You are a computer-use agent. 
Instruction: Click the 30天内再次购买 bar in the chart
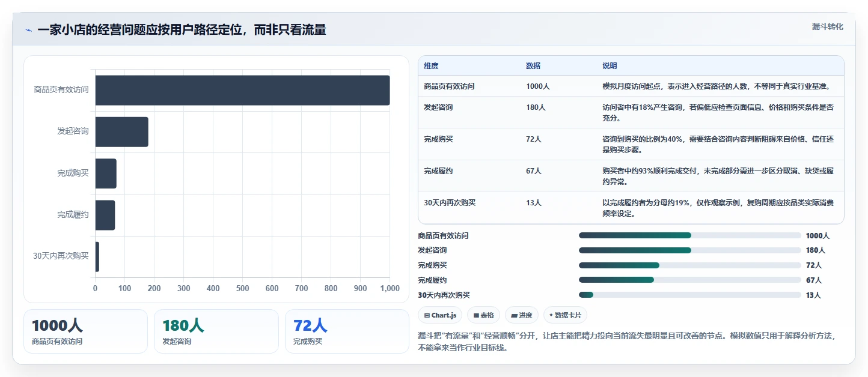[97, 257]
